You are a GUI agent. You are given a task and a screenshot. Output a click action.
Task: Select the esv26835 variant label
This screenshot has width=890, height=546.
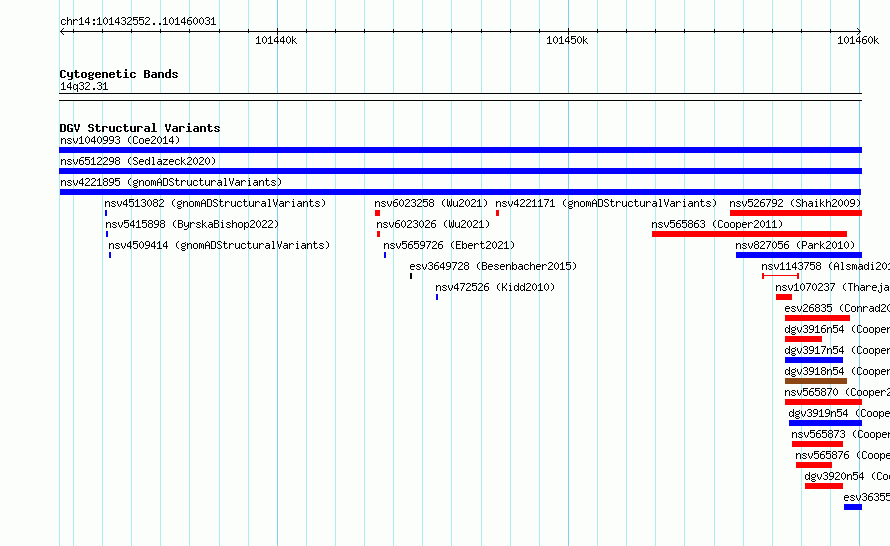(837, 308)
